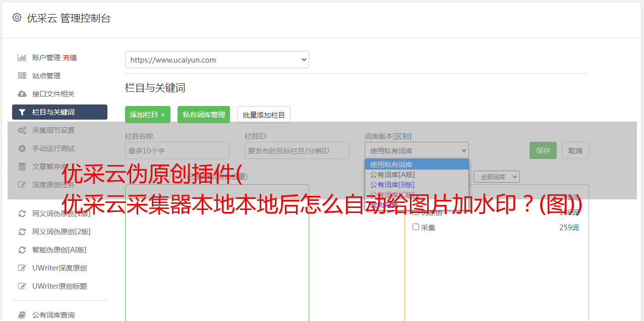
Task: Click the red 充值 link
Action: pyautogui.click(x=70, y=58)
